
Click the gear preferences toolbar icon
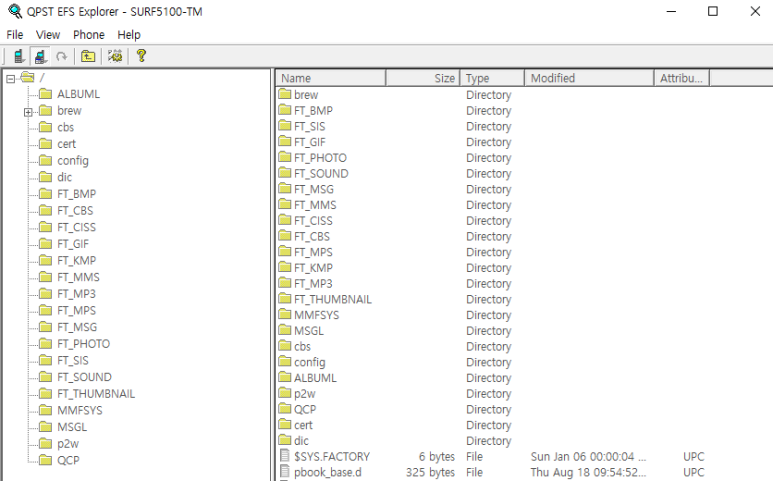[x=115, y=56]
